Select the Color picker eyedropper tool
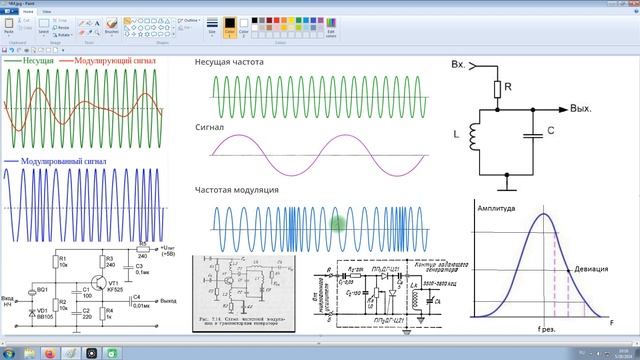Image resolution: width=640 pixels, height=360 pixels. pyautogui.click(x=89, y=32)
